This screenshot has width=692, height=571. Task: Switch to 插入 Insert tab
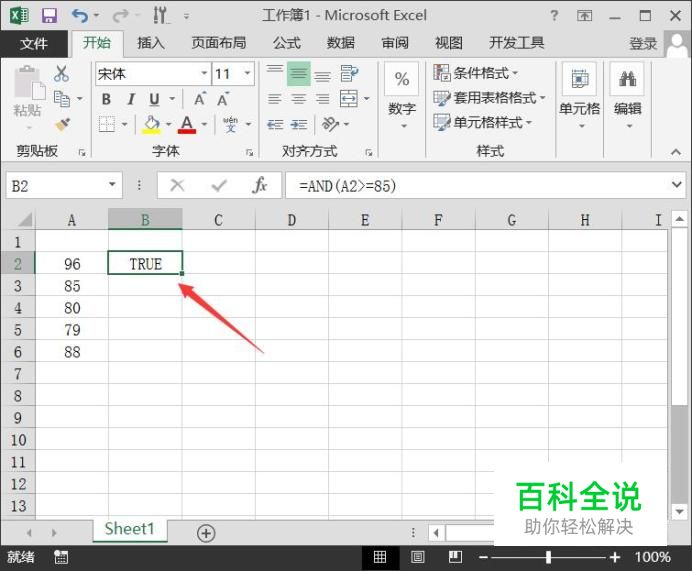(x=150, y=43)
